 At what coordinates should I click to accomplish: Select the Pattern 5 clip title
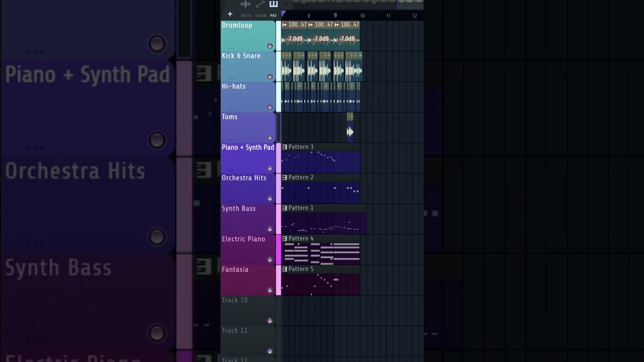(x=301, y=269)
